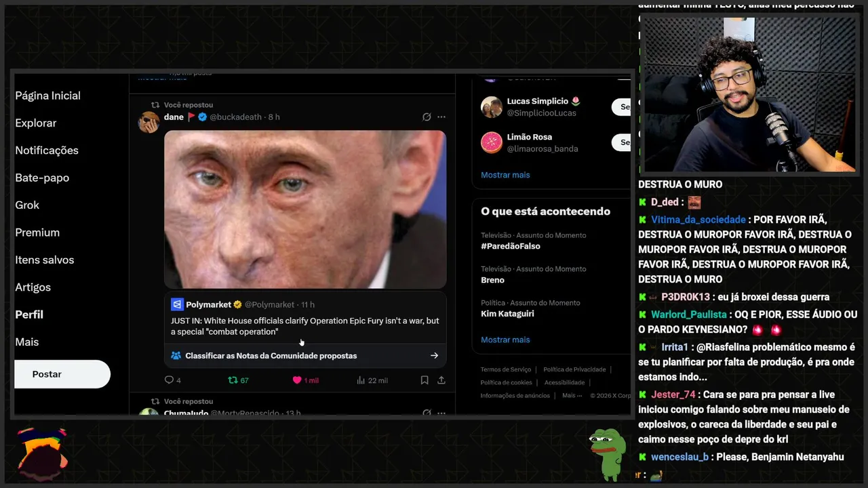Click the pink heart like icon
The image size is (868, 488).
(x=296, y=380)
